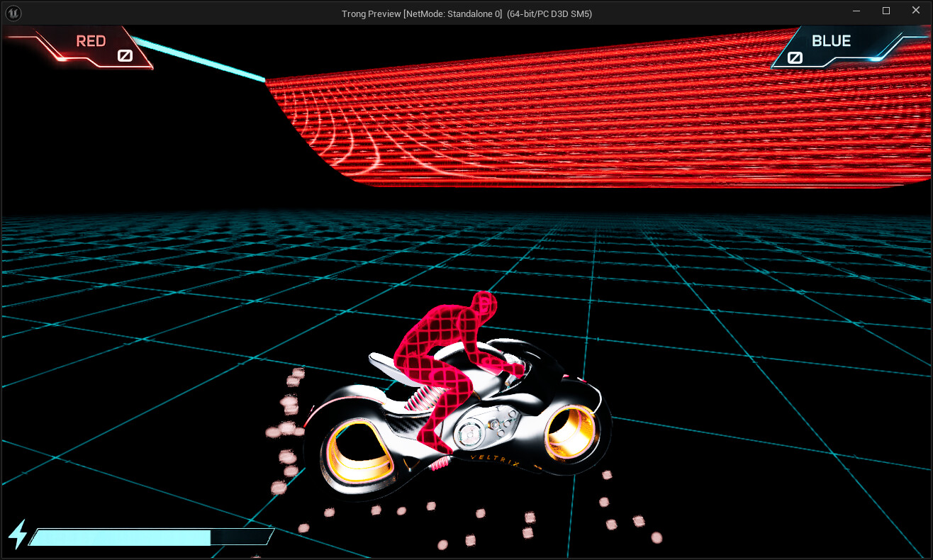
Task: Minimize the Trong Preview window
Action: point(857,11)
